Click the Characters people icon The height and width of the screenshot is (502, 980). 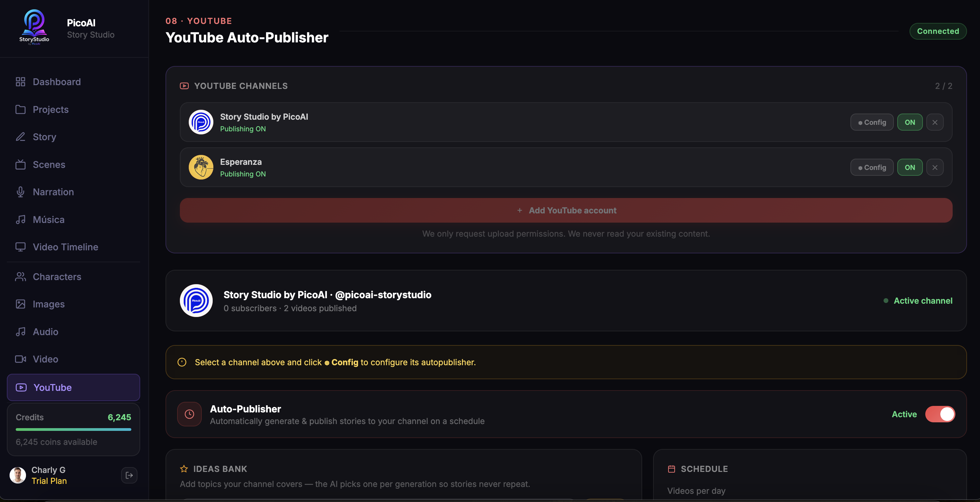click(21, 277)
